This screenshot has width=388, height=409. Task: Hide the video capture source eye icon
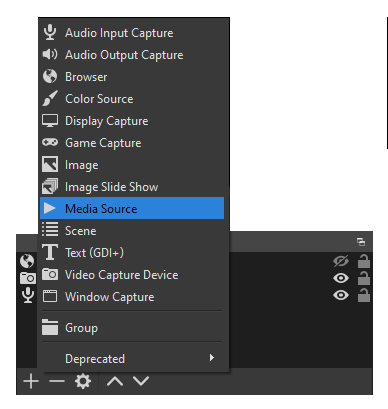pos(341,278)
